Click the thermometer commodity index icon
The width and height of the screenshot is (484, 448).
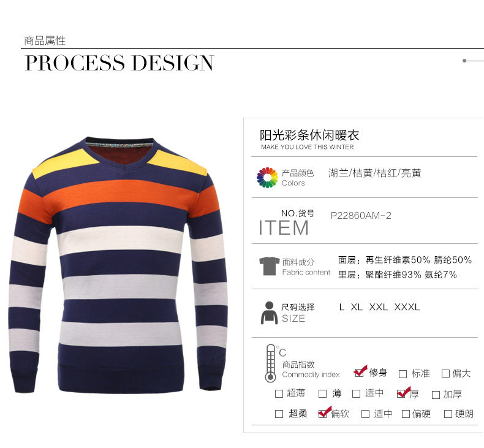point(271,363)
